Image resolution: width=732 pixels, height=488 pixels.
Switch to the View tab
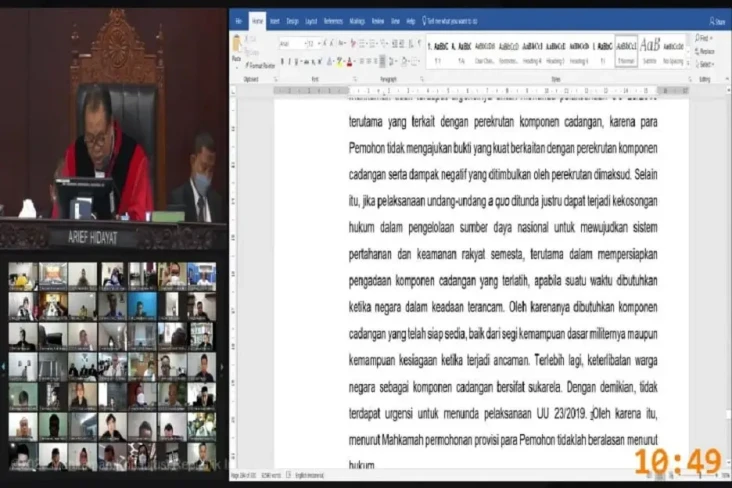pos(395,21)
